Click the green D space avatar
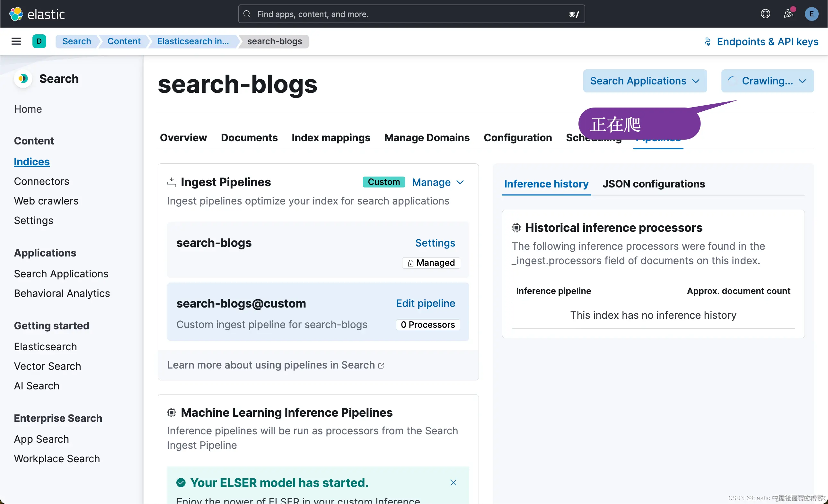Screen dimensions: 828x504 tap(39, 41)
